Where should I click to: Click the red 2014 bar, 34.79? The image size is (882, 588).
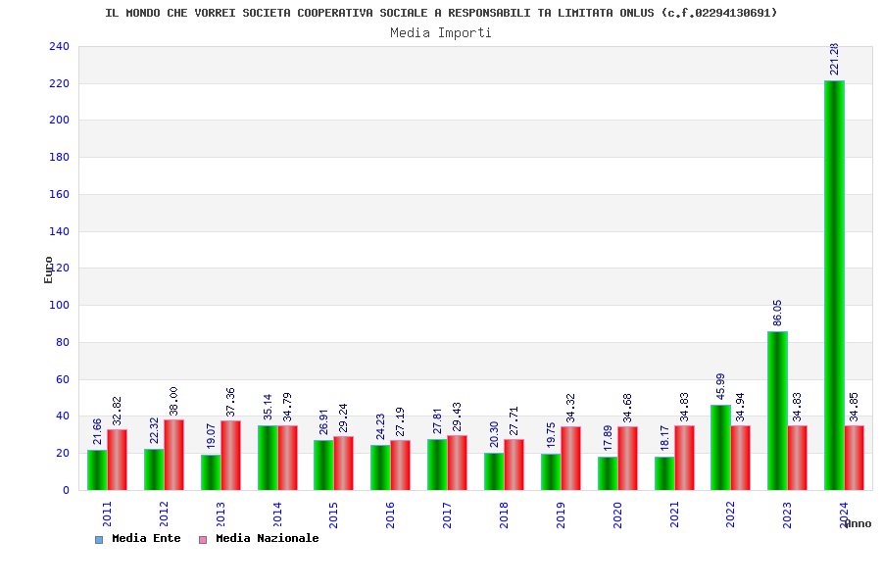[x=287, y=458]
